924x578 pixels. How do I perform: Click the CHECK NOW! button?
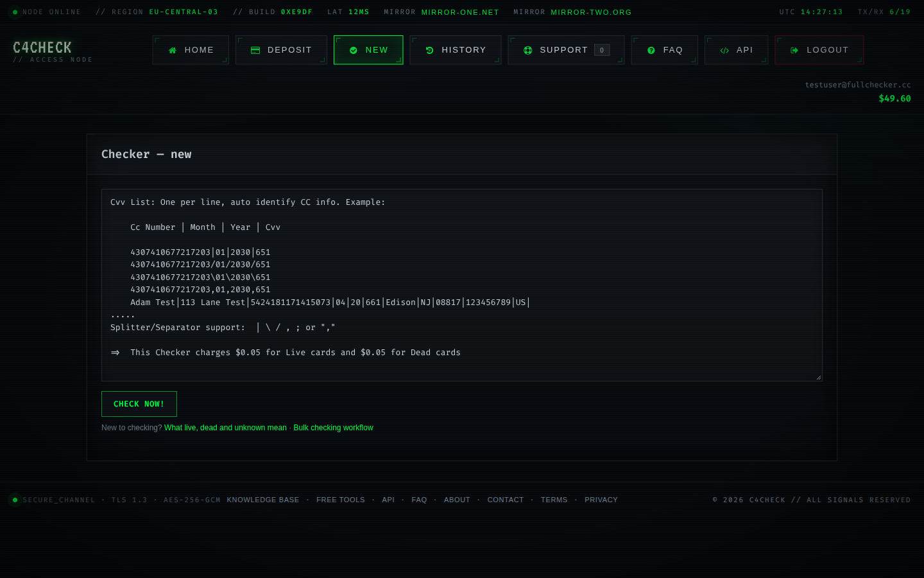coord(139,404)
